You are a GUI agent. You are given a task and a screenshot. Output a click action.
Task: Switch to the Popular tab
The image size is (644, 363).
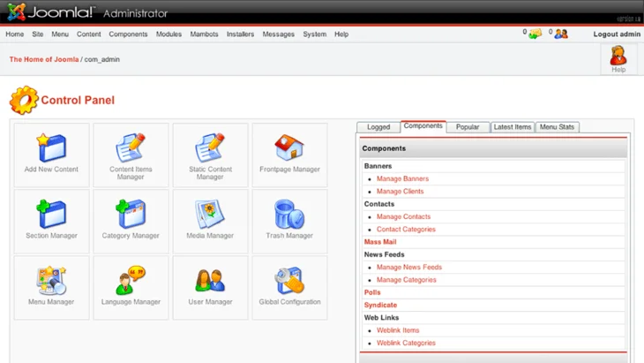(468, 127)
